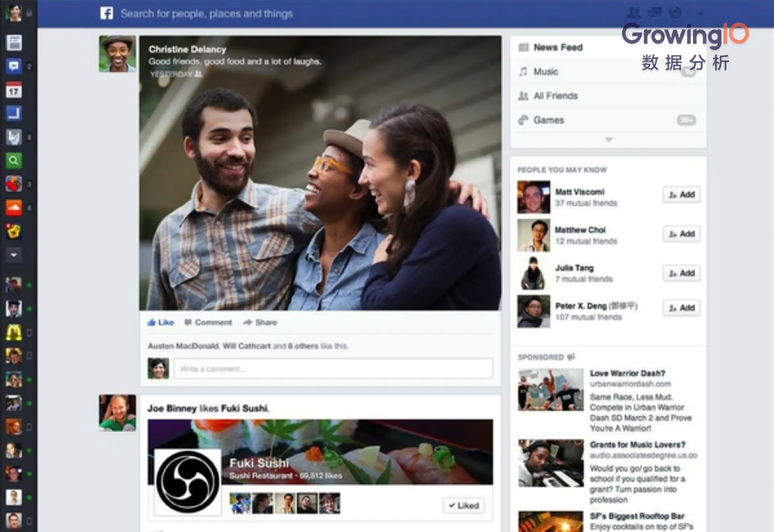Screen dimensions: 774x532
Task: Expand the feed list with down arrow
Action: [609, 139]
